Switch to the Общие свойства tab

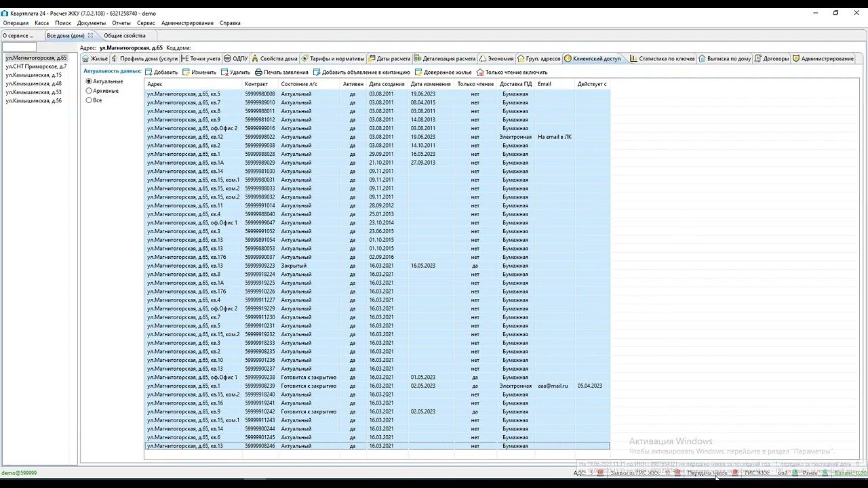(124, 35)
